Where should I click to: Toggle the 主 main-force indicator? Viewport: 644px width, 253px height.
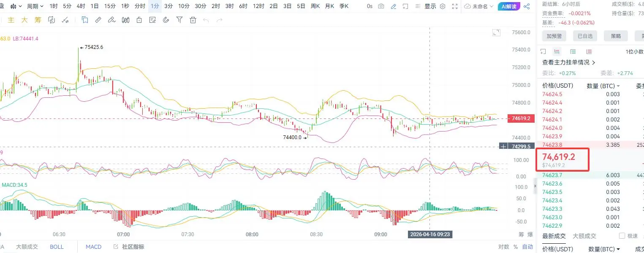pyautogui.click(x=11, y=20)
